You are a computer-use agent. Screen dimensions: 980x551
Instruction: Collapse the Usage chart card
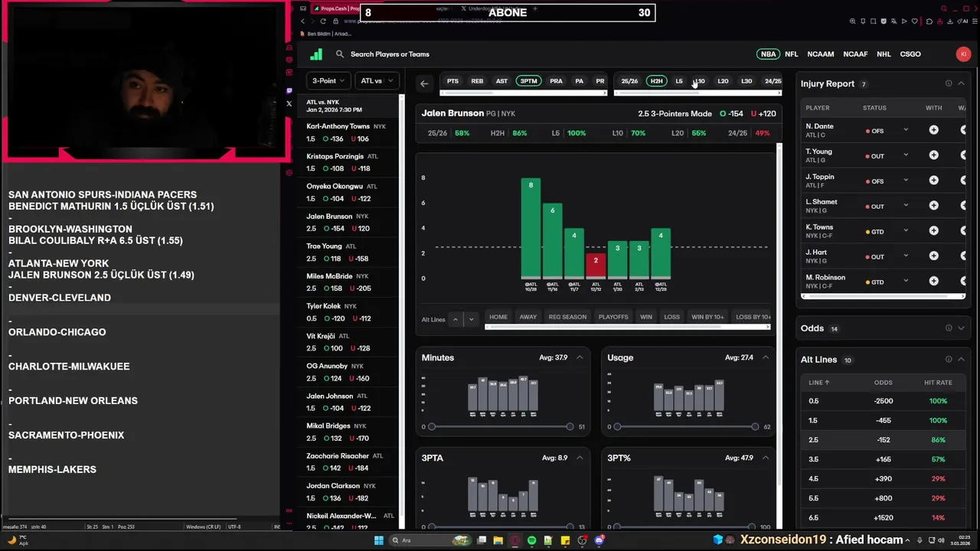pyautogui.click(x=765, y=357)
